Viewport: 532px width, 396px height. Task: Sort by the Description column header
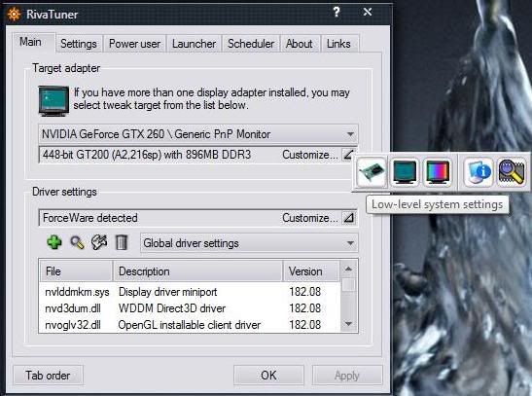click(x=197, y=271)
